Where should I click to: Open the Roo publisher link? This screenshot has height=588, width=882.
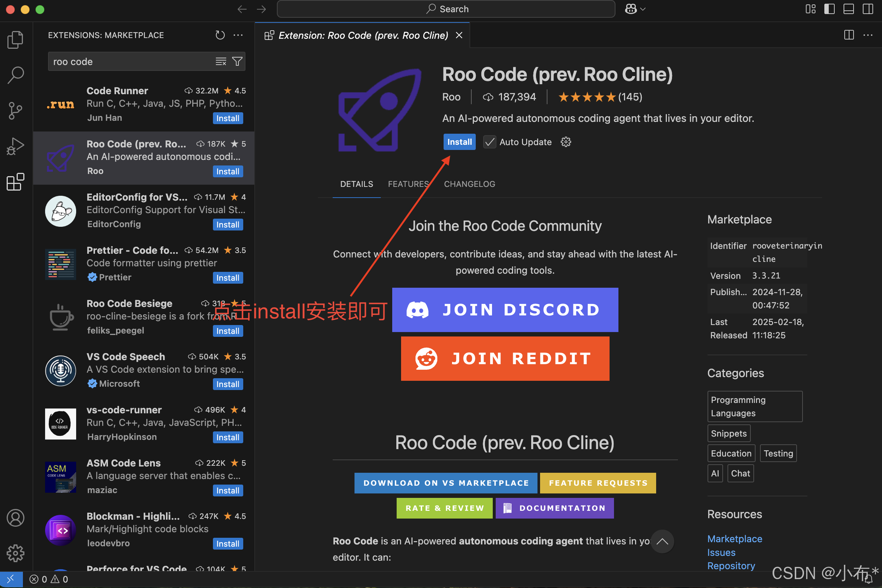[x=451, y=97]
